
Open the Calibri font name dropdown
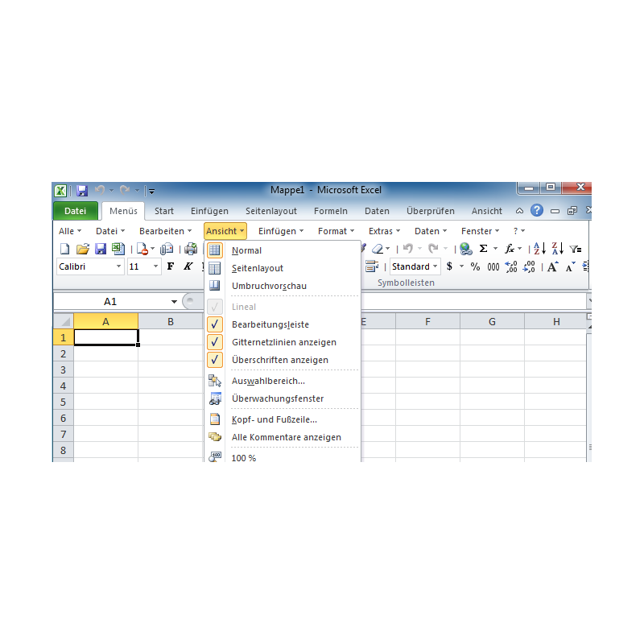119,266
